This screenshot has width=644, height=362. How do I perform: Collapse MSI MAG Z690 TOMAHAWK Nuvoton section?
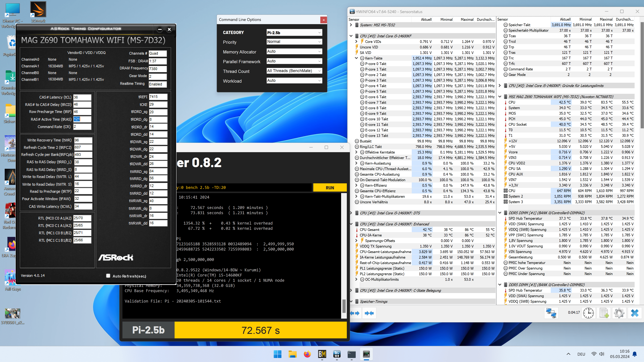point(500,97)
